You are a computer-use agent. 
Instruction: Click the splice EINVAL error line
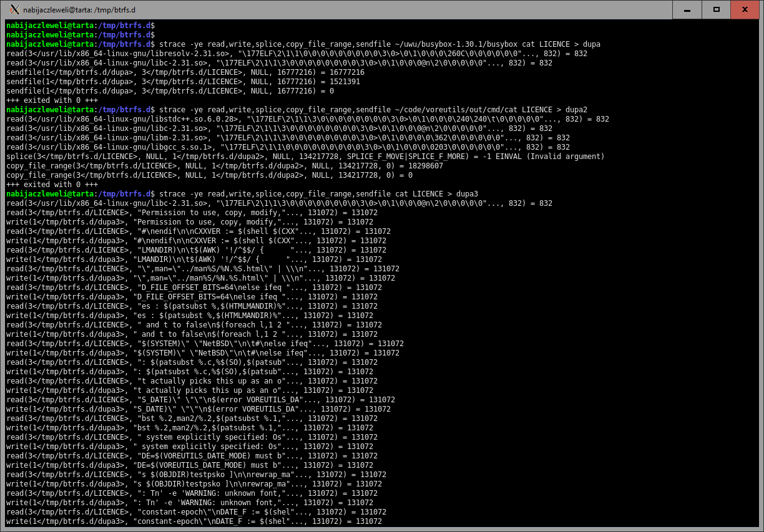305,157
